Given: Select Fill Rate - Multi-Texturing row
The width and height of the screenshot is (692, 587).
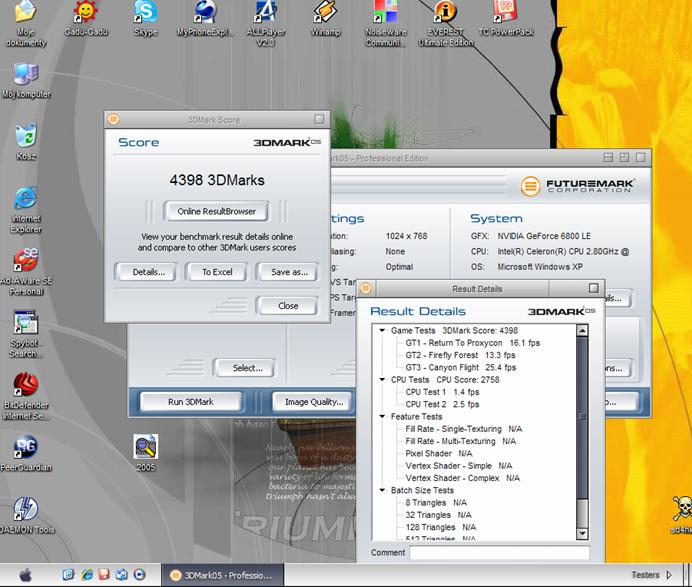Looking at the screenshot, I should 460,441.
